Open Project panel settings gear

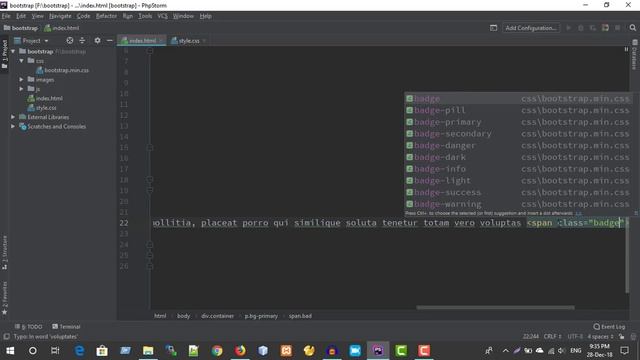[97, 40]
